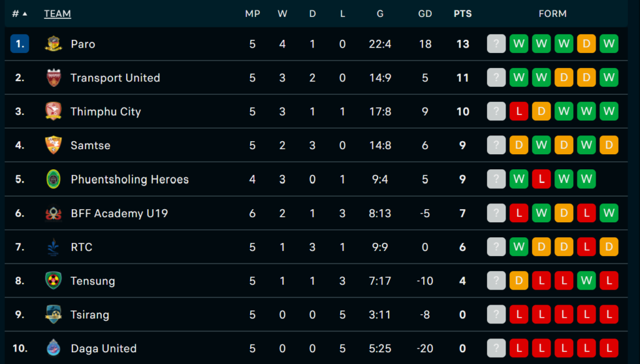Sort standings by TEAM header
This screenshot has height=364, width=640.
pos(57,14)
